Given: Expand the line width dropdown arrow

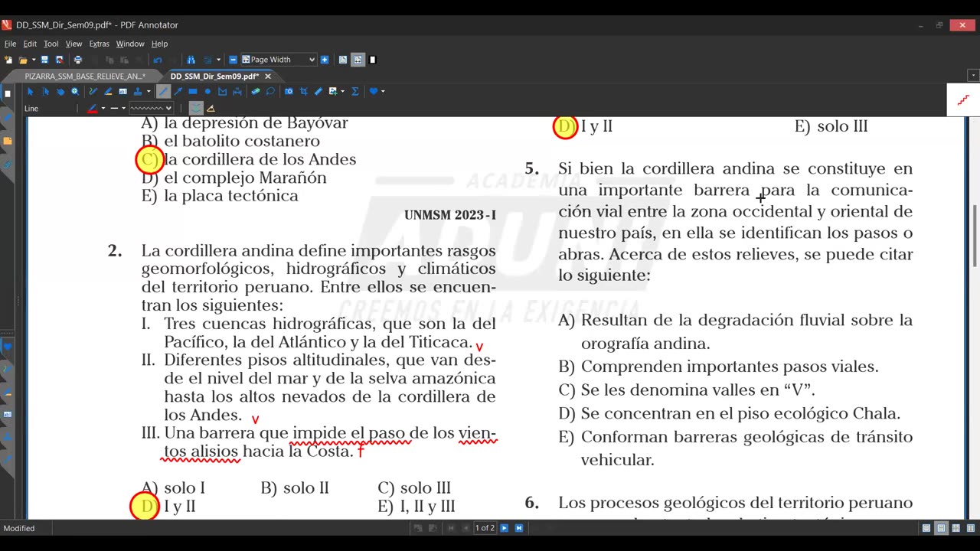Looking at the screenshot, I should click(124, 109).
